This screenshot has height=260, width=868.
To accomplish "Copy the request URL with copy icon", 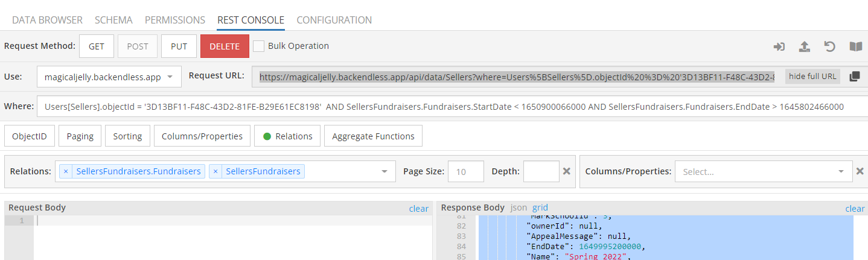I will [854, 77].
